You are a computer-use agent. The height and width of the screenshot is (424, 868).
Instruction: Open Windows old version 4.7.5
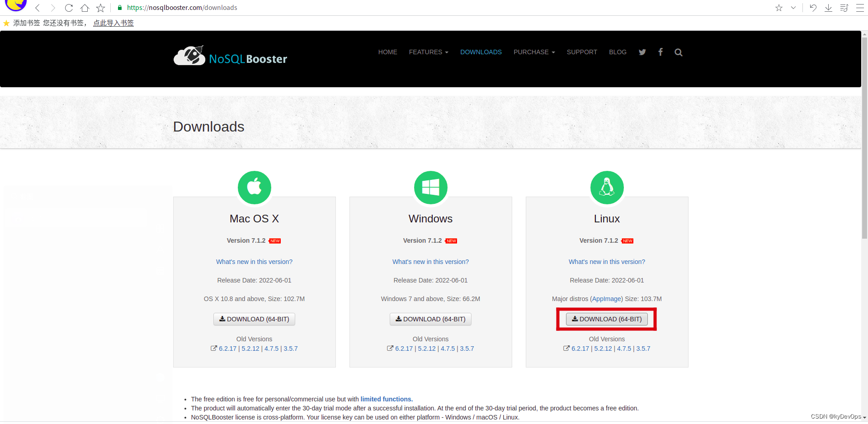click(x=448, y=349)
